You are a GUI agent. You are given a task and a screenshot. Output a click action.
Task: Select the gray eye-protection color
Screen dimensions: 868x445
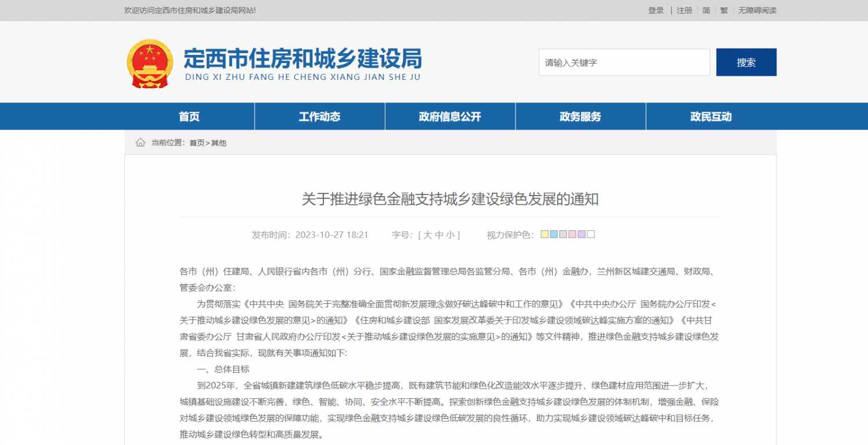[x=563, y=234]
